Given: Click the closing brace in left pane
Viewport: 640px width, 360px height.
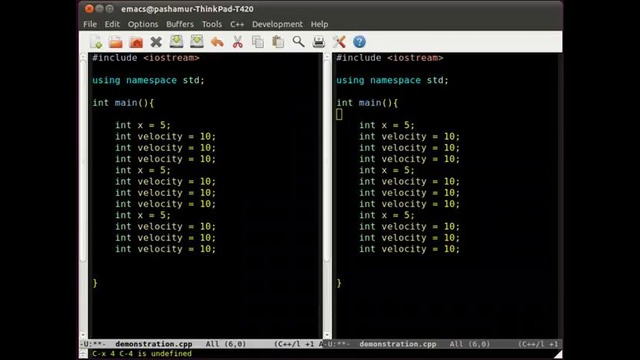Looking at the screenshot, I should (x=95, y=283).
